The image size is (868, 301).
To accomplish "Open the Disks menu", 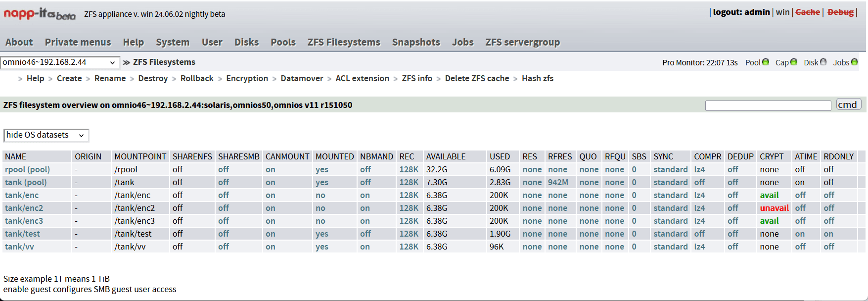I will tap(246, 42).
